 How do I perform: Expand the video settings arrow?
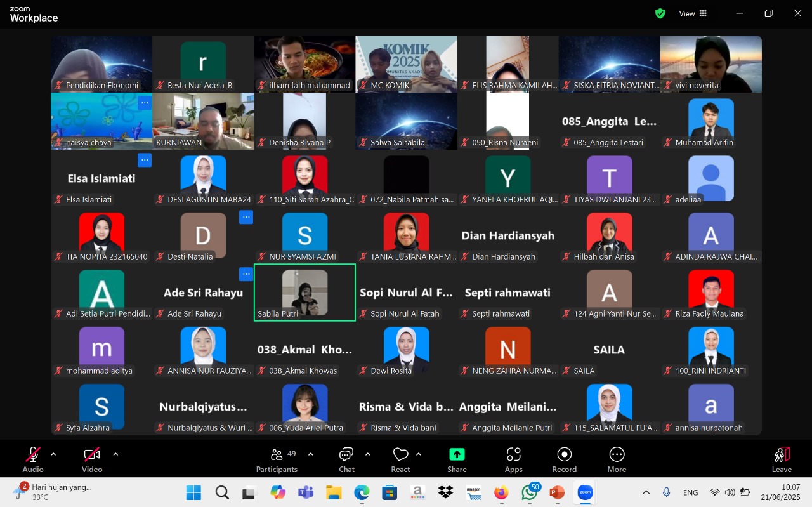tap(115, 454)
